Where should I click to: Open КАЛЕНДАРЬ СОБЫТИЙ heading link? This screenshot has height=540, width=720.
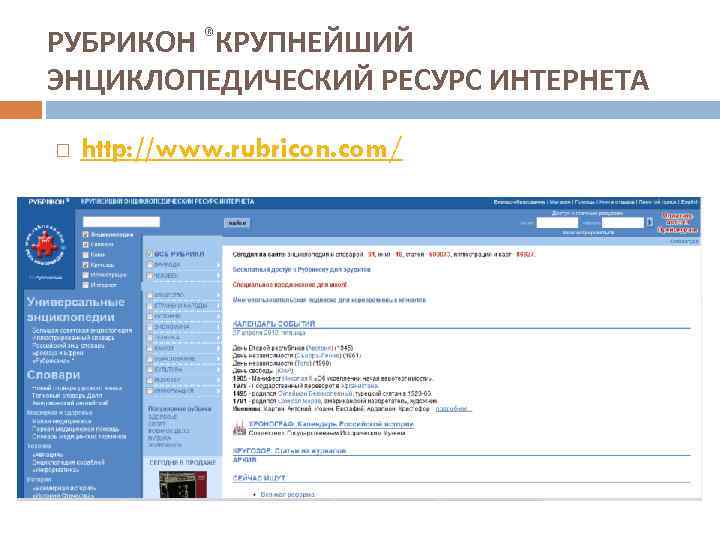pos(274,324)
